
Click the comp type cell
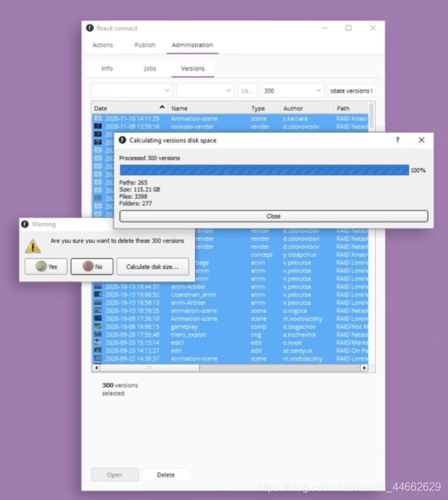pyautogui.click(x=258, y=327)
